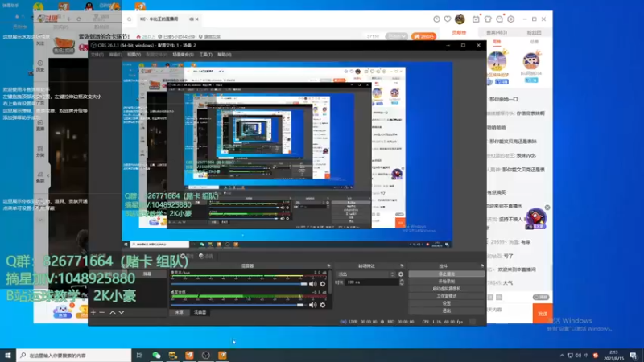Close the live room tab in Douyu
644x362 pixels.
point(196,19)
